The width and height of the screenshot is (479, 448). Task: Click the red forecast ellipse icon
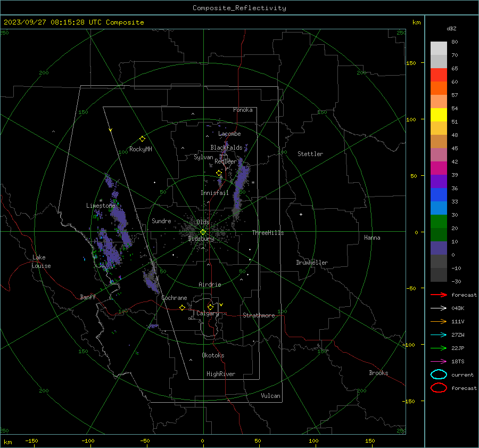[x=439, y=388]
